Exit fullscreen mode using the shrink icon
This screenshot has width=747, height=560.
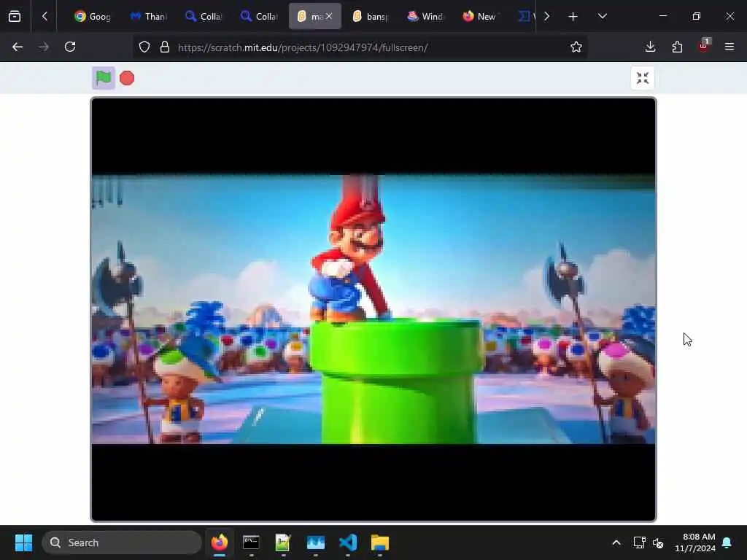(x=642, y=78)
